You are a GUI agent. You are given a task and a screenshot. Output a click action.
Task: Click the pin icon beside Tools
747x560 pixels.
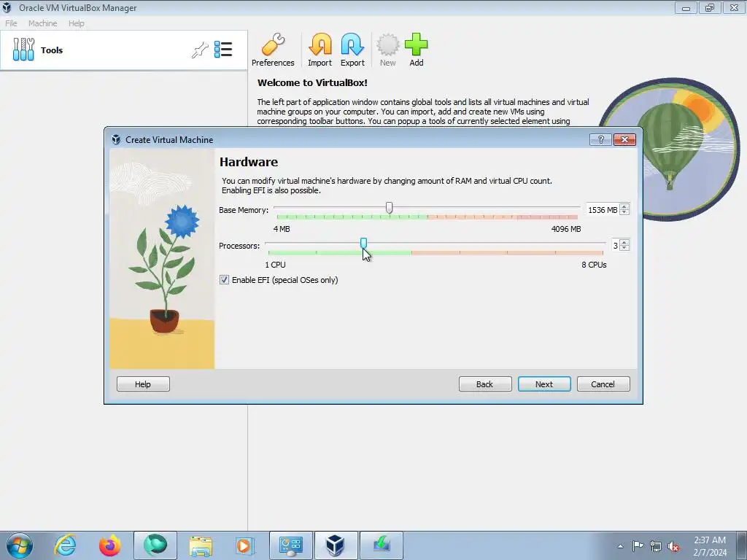point(200,50)
